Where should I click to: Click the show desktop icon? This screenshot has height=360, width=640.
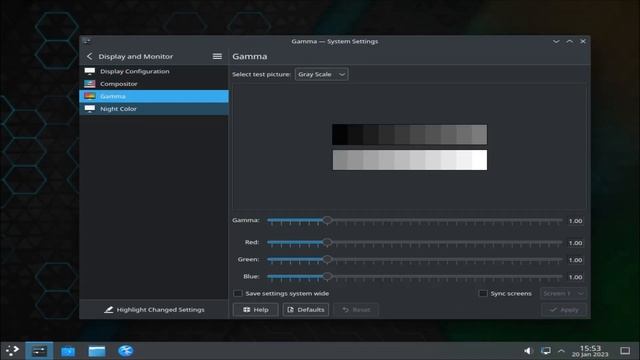click(x=625, y=351)
